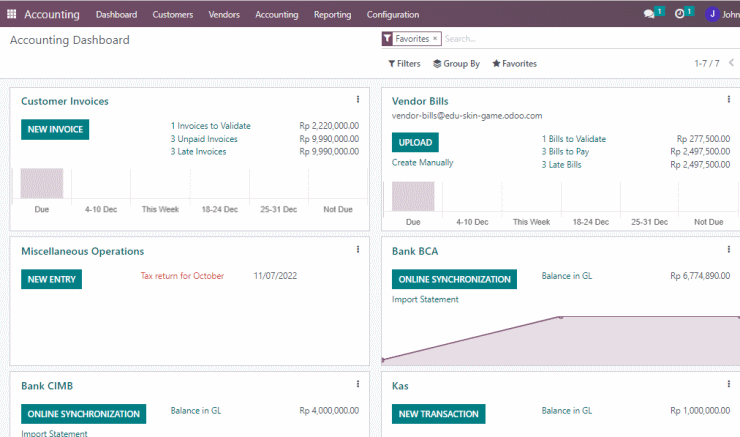740x437 pixels.
Task: Open 3 Late Invoices link
Action: click(x=198, y=151)
